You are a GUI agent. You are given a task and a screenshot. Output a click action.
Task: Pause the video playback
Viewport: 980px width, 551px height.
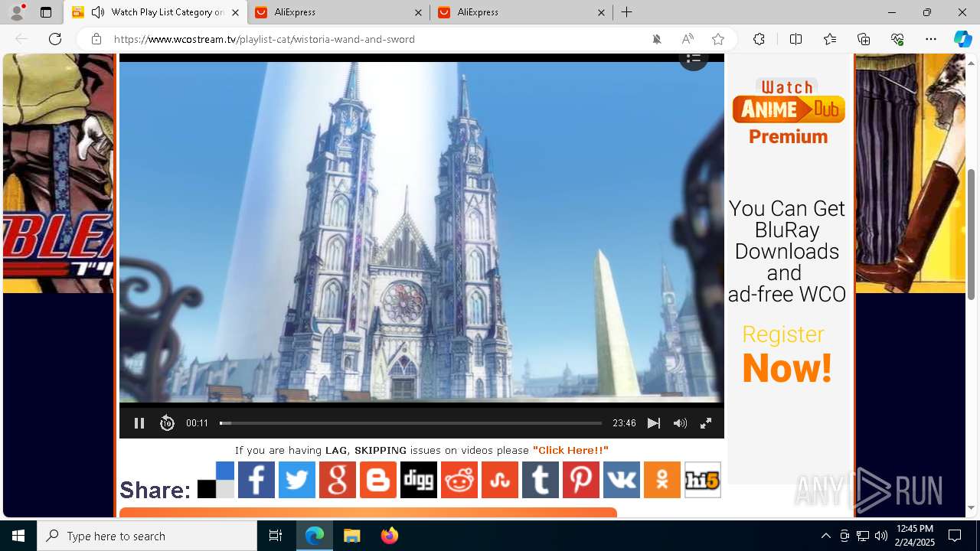[139, 423]
